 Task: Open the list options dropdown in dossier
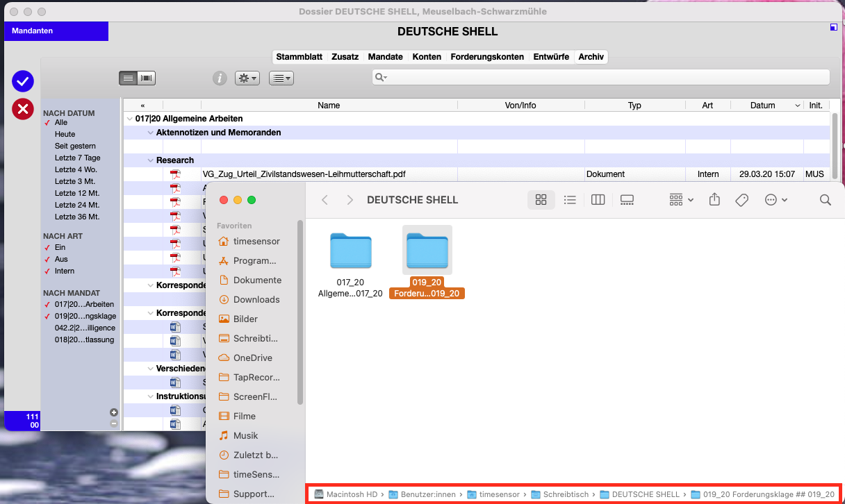[281, 78]
